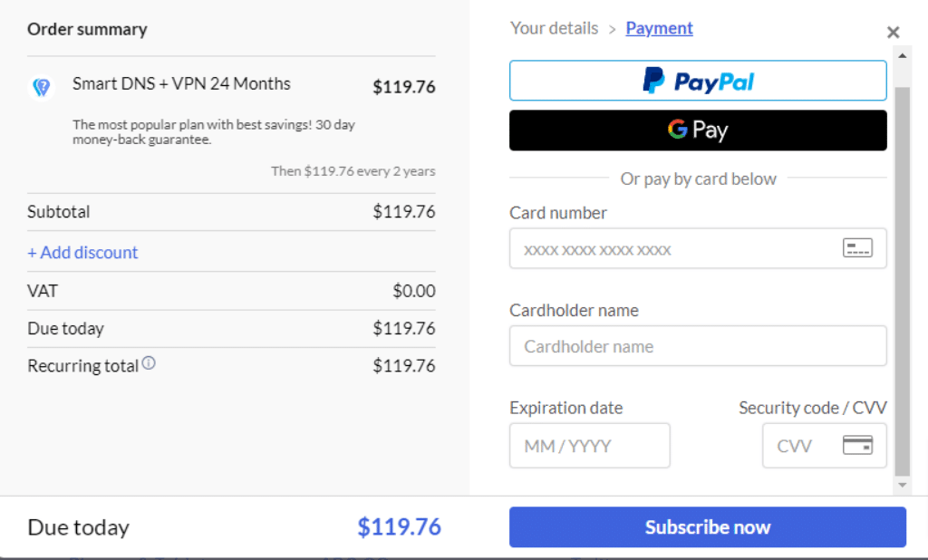Click the CVV security code field
This screenshot has height=560, width=928.
(x=825, y=445)
